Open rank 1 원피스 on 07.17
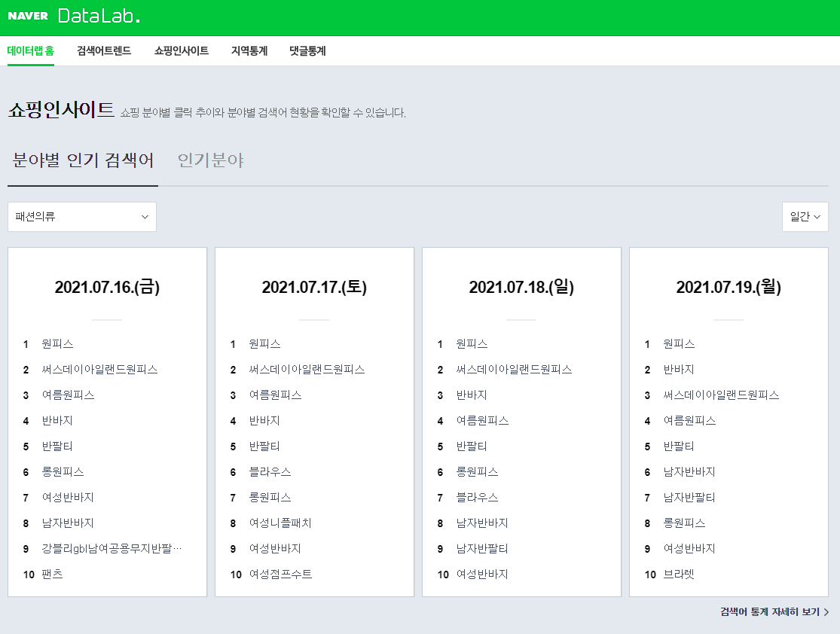Image resolution: width=840 pixels, height=634 pixels. coord(264,344)
